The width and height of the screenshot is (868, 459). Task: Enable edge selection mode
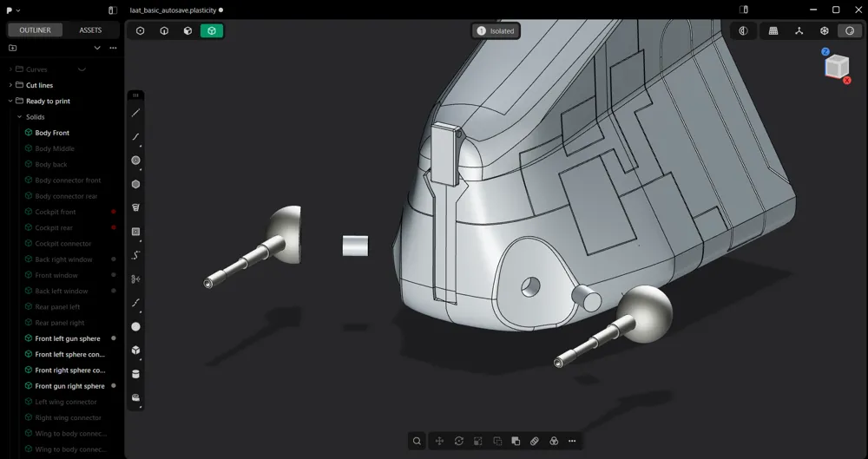pyautogui.click(x=164, y=31)
